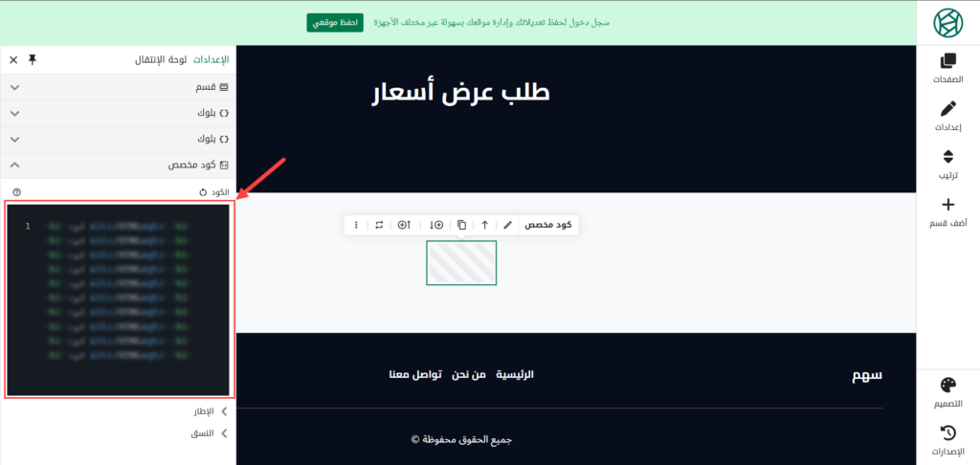Open the إعدادات pencil settings panel
980x465 pixels.
[948, 116]
